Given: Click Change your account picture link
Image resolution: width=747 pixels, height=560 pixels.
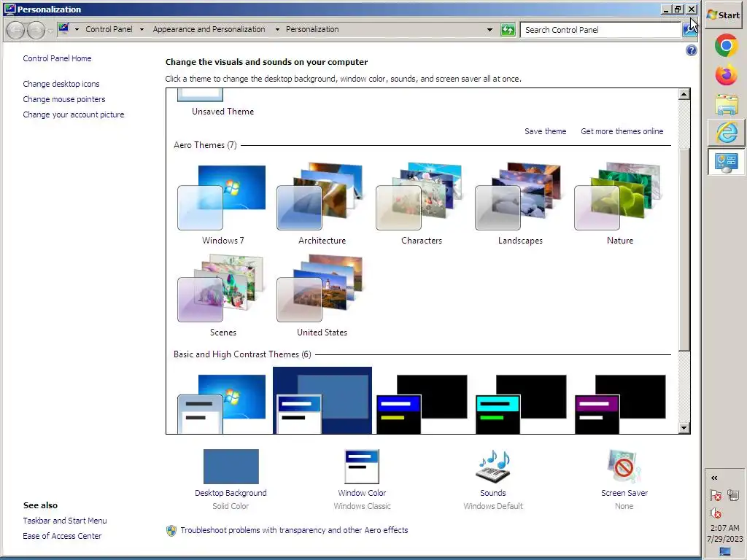Looking at the screenshot, I should click(x=74, y=114).
